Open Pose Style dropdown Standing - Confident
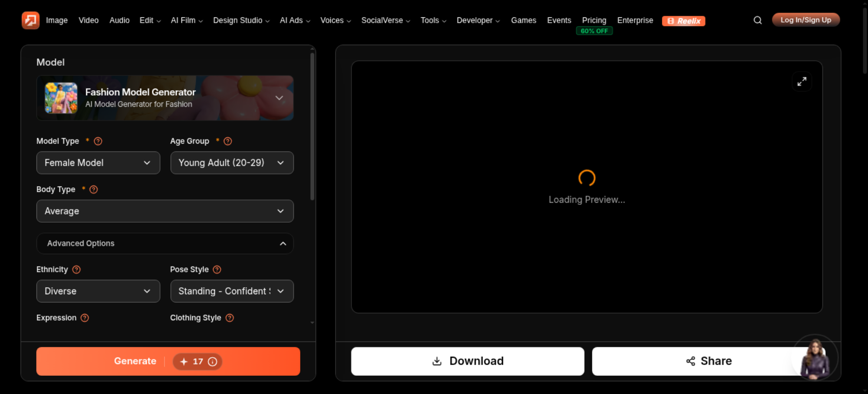The width and height of the screenshot is (868, 394). 232,291
